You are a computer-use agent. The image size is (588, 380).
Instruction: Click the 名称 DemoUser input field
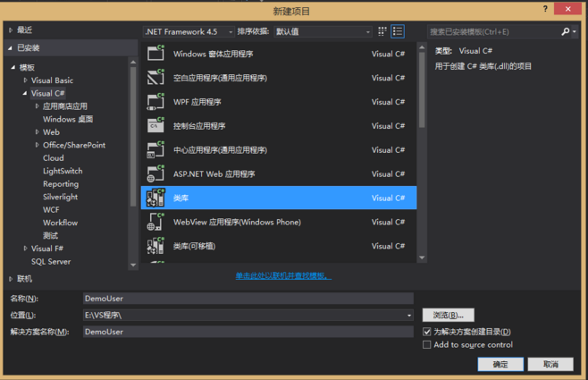tap(248, 299)
